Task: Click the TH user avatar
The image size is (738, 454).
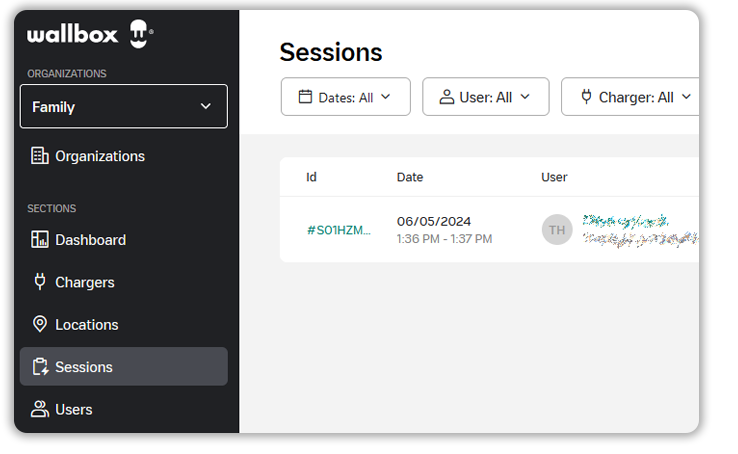Action: (557, 230)
